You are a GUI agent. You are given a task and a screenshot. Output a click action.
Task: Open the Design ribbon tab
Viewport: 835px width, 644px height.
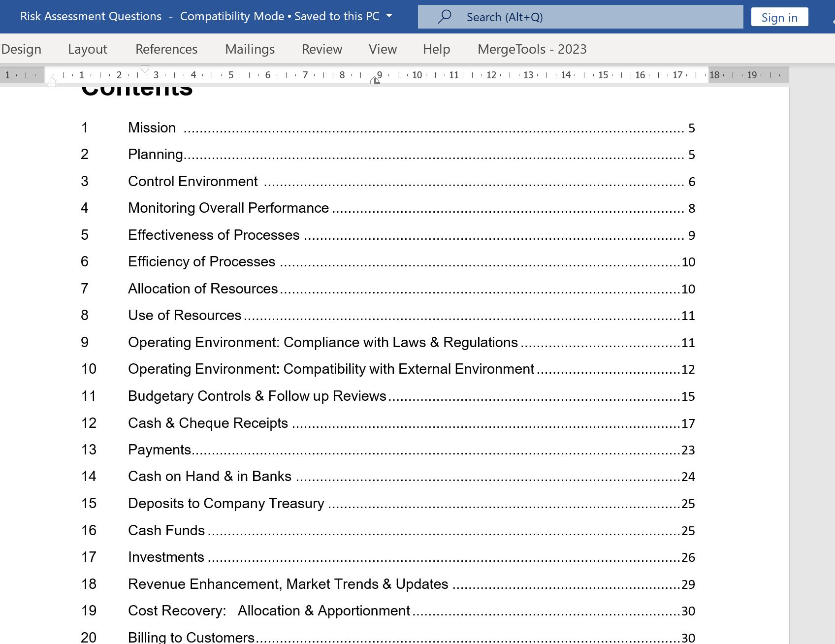(x=21, y=49)
